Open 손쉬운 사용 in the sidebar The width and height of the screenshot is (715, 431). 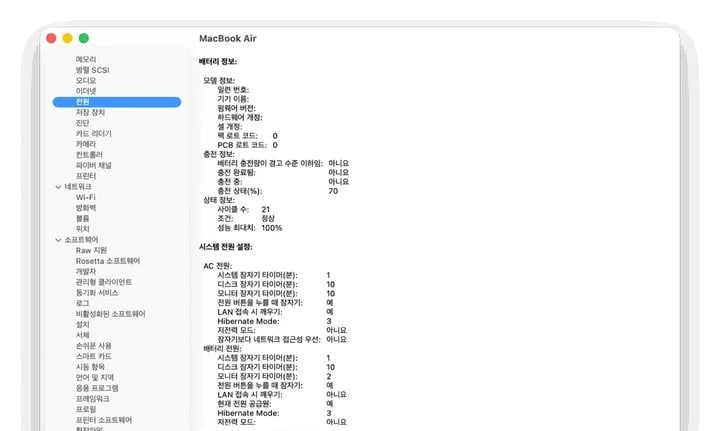pos(93,345)
